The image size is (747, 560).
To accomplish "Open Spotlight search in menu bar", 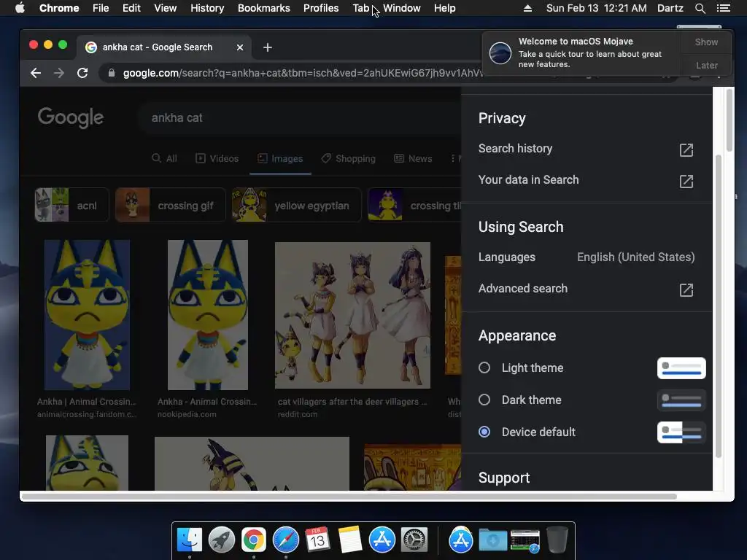I will click(700, 8).
